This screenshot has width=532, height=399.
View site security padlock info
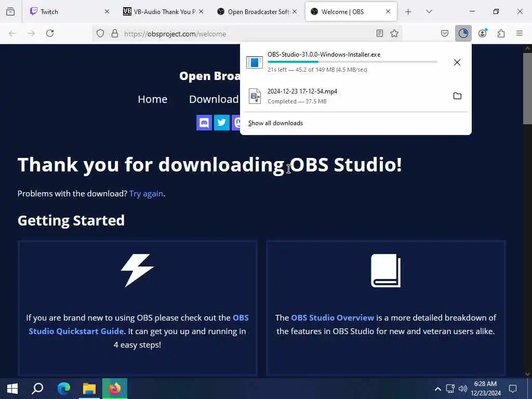115,33
